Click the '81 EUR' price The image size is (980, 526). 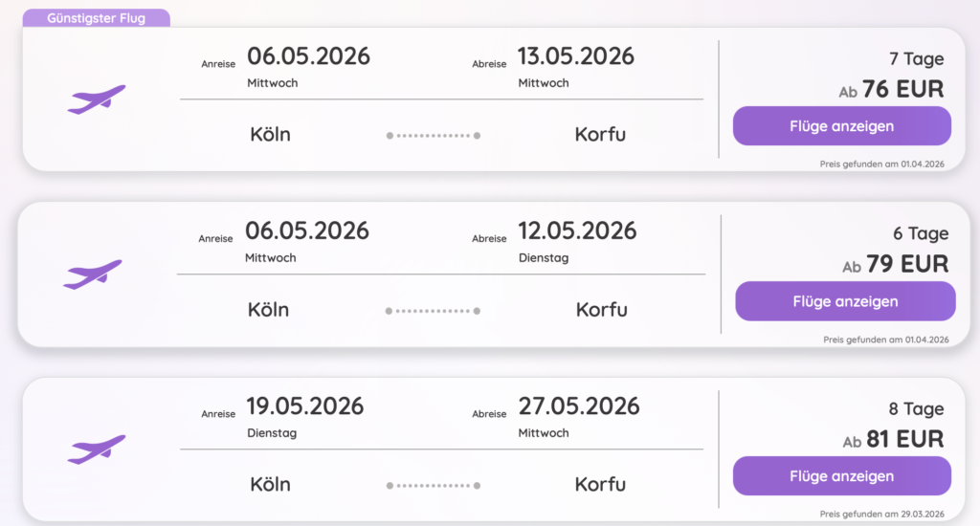coord(904,440)
